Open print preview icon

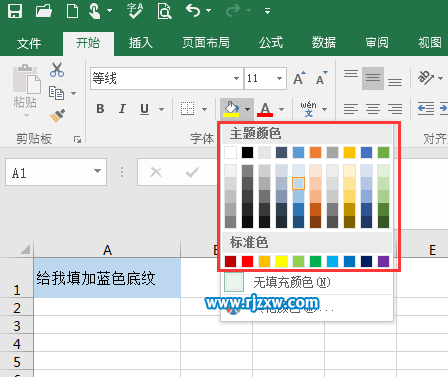pyautogui.click(x=165, y=11)
